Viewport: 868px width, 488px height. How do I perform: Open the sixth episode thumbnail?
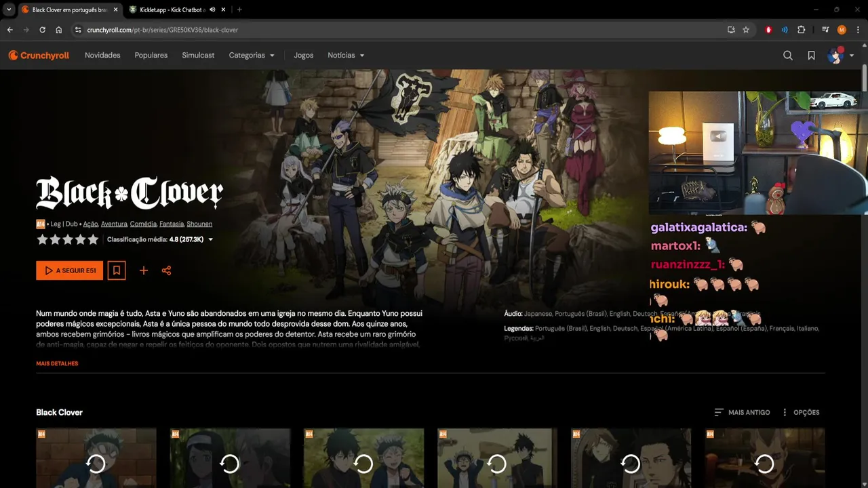764,458
